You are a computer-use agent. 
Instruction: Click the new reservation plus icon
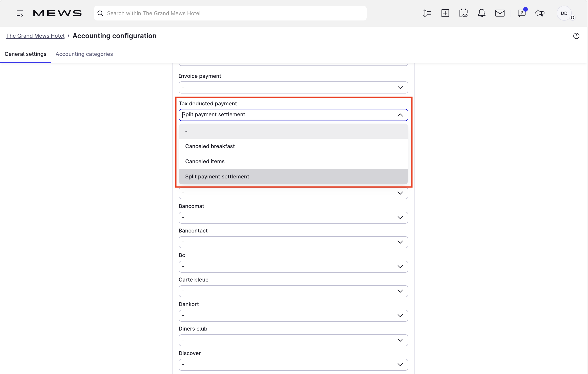click(x=445, y=13)
